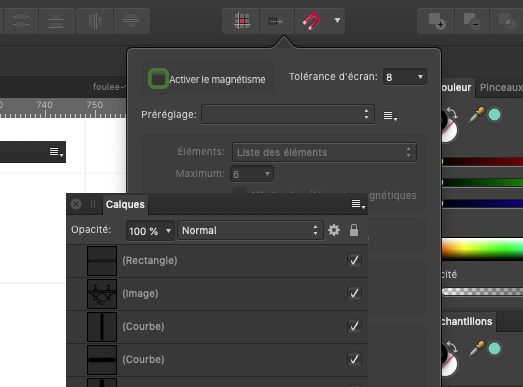Viewport: 523px width, 387px height.
Task: Click the red magnet snapping icon
Action: tap(311, 21)
